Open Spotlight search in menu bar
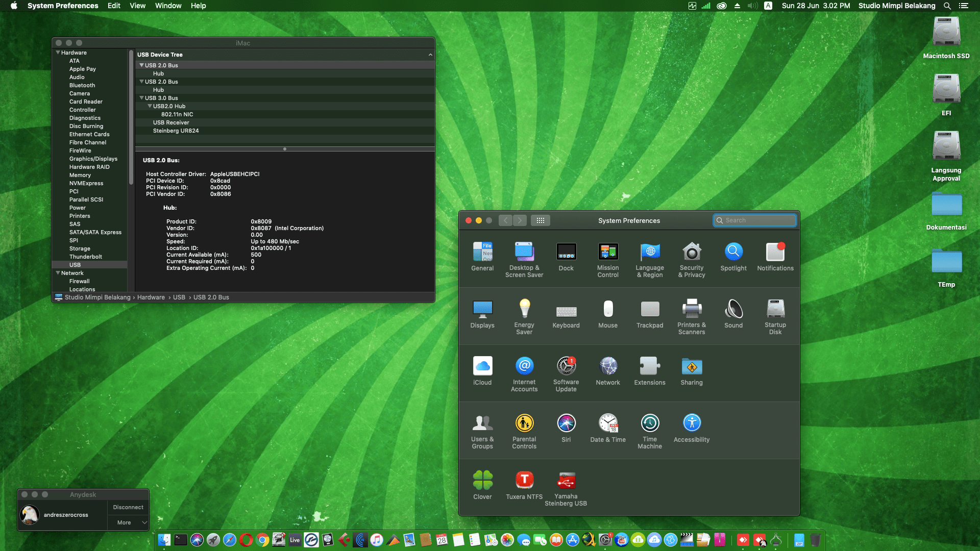This screenshot has width=980, height=551. coord(947,6)
